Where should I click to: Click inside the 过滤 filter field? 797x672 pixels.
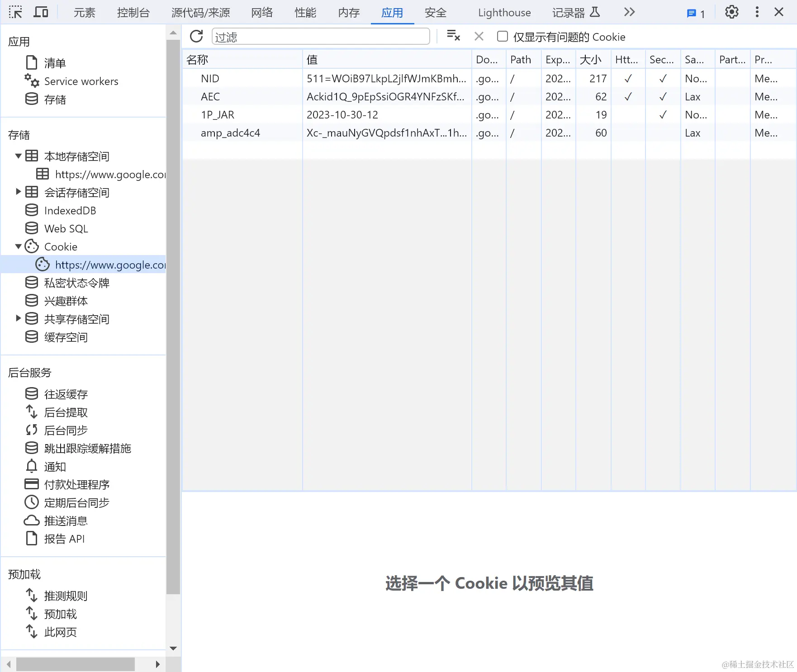click(320, 36)
